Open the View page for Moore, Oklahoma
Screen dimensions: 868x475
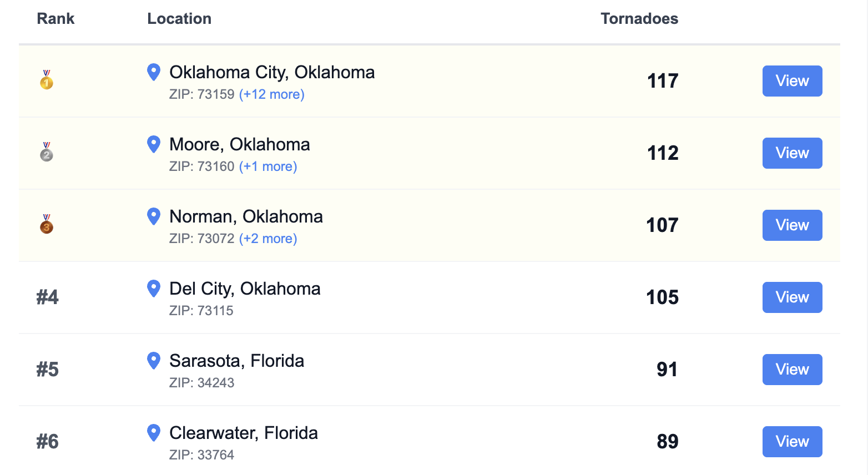(792, 153)
